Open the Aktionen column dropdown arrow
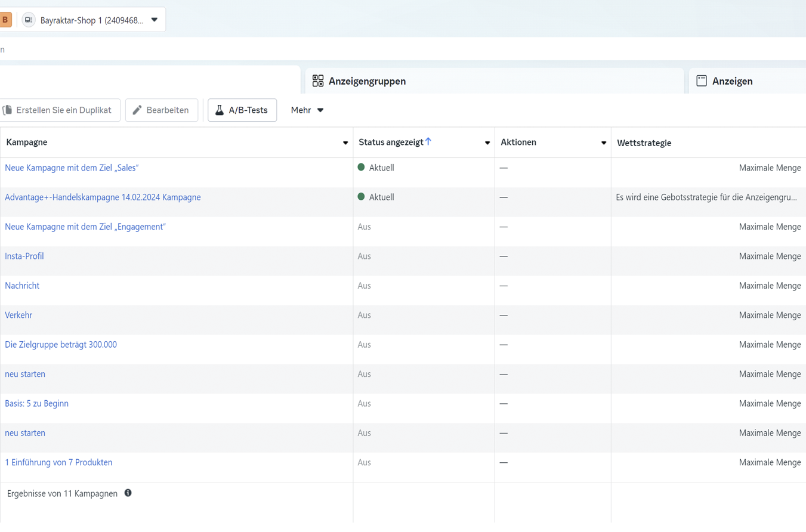Image resolution: width=806 pixels, height=532 pixels. [604, 143]
